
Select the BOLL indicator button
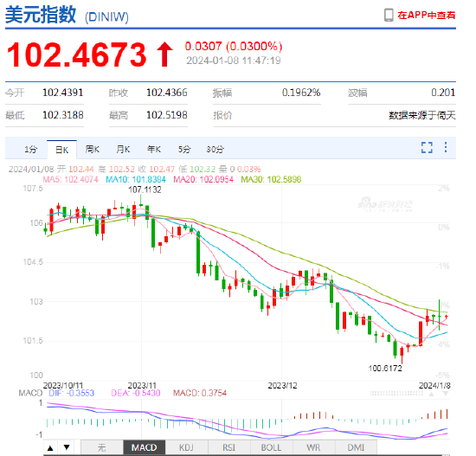click(x=272, y=447)
